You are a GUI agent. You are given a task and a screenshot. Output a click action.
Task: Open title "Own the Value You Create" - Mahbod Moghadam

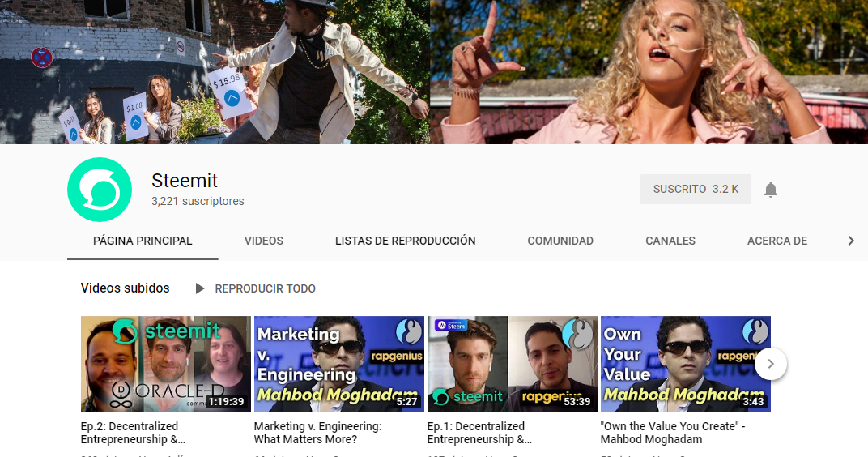pyautogui.click(x=673, y=433)
